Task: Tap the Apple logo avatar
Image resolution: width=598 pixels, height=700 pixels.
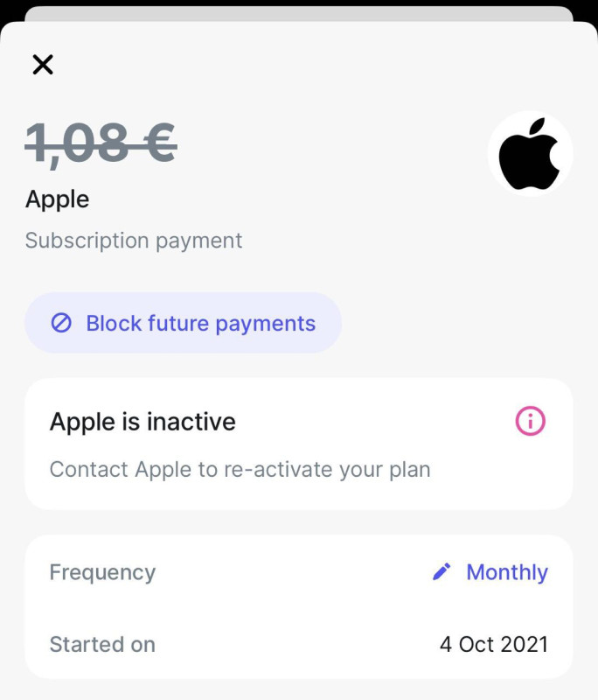Action: 530,154
